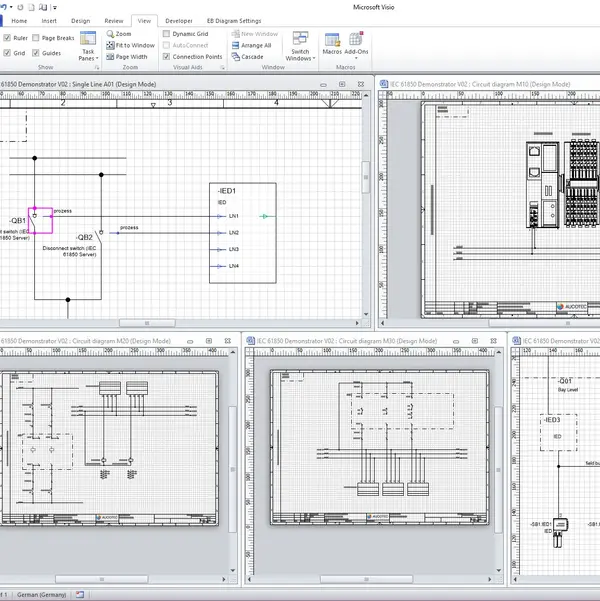This screenshot has width=600, height=601.
Task: Click the Page Width icon
Action: point(111,57)
